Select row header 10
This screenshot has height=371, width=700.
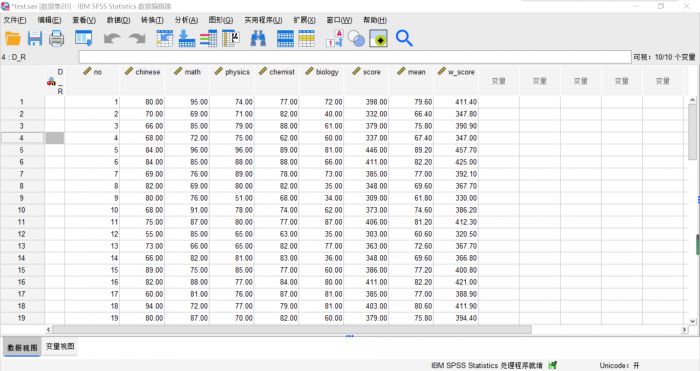tap(22, 210)
